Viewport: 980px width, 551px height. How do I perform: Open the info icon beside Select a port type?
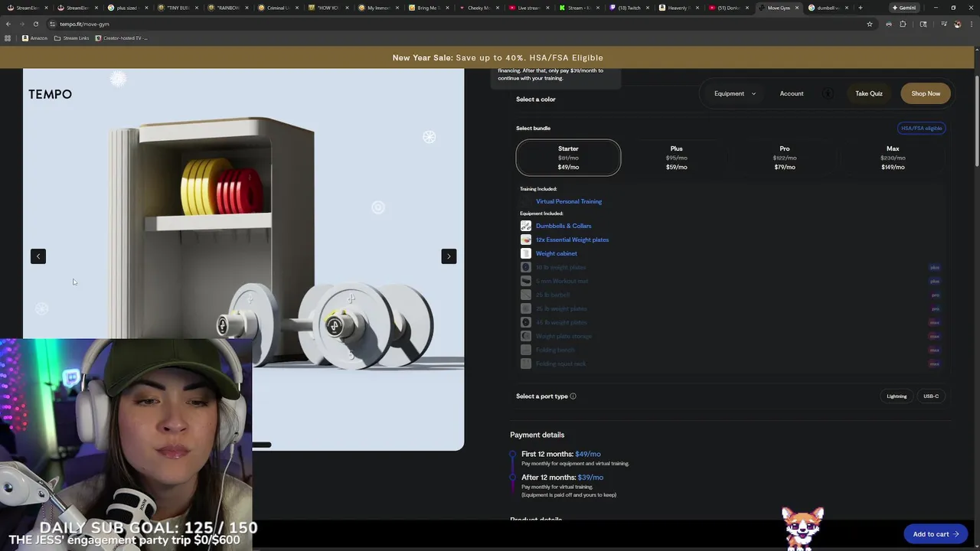[573, 396]
